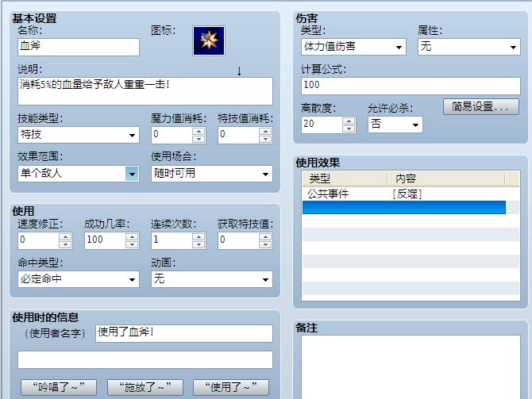This screenshot has height=399, width=532.
Task: Click inside the 备注 notes text area
Action: pyautogui.click(x=411, y=366)
